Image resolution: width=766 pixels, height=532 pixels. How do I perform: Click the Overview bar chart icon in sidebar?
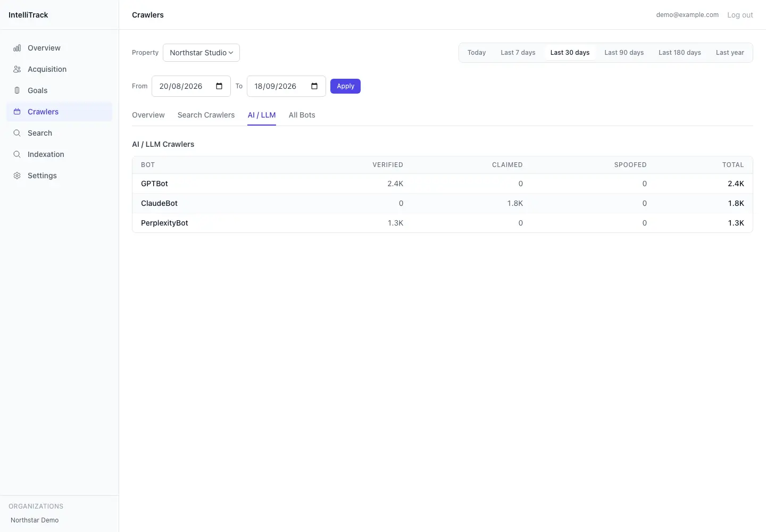coord(17,48)
